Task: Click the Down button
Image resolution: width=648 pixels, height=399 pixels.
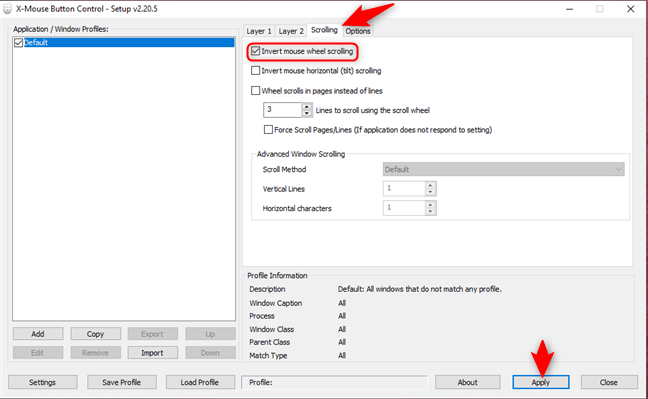Action: [210, 353]
